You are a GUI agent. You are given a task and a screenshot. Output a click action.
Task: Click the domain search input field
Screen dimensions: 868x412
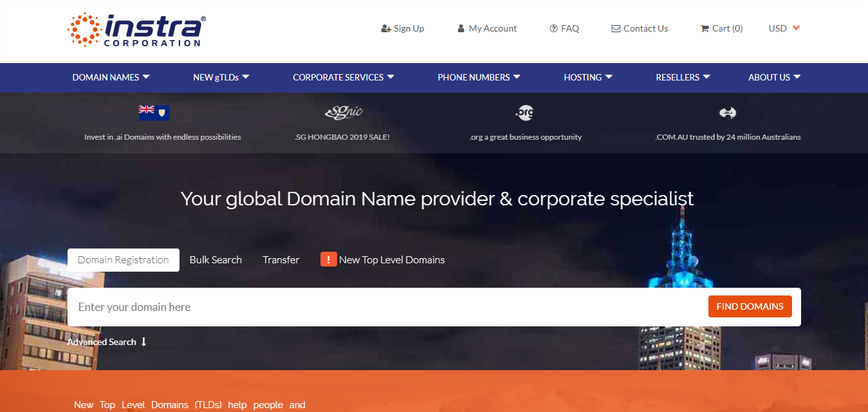(386, 307)
